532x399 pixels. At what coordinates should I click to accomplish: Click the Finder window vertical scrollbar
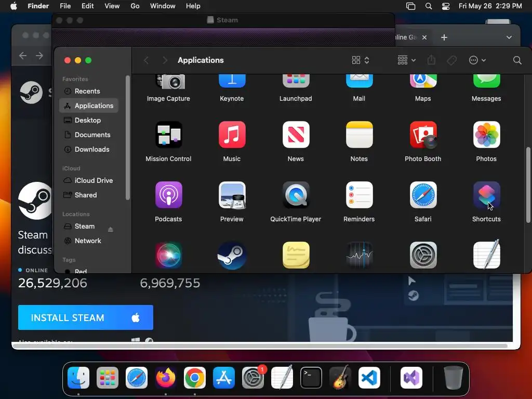click(528, 185)
